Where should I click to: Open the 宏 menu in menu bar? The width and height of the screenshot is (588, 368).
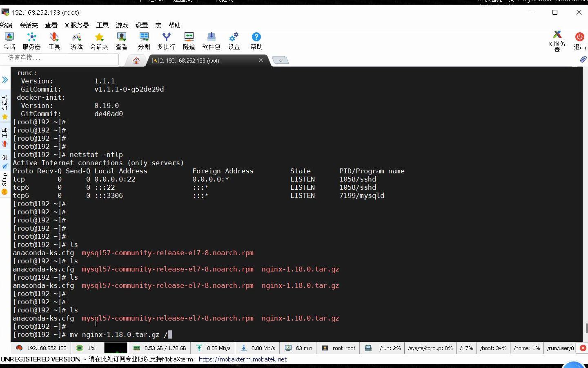[158, 25]
